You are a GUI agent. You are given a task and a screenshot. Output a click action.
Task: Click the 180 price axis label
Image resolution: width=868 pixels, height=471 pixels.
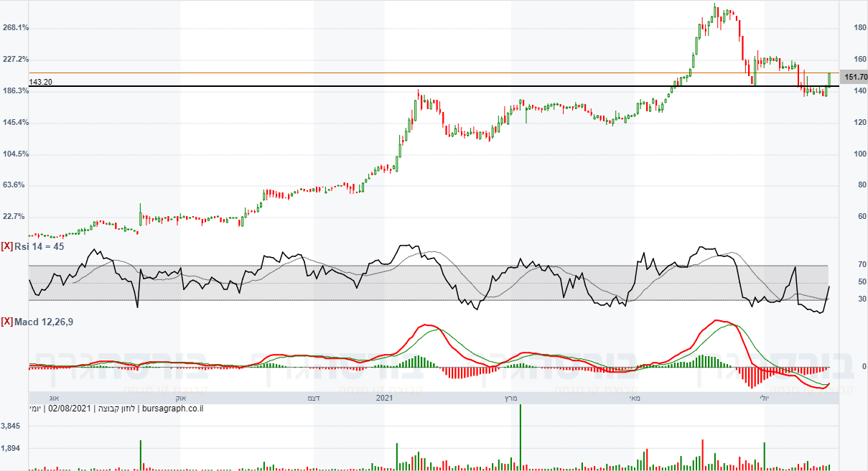(x=860, y=28)
